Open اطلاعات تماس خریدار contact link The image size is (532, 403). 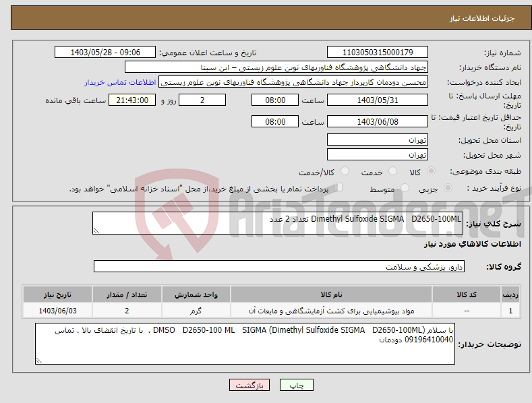[x=120, y=82]
